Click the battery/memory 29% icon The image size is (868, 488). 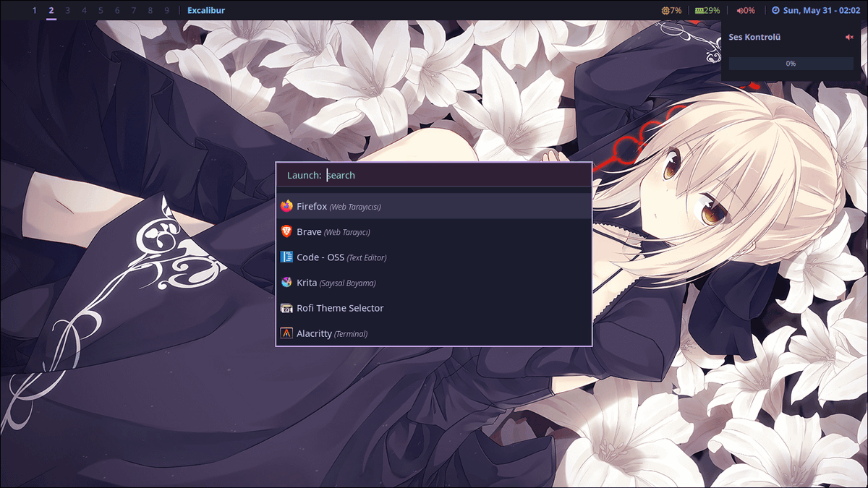699,10
